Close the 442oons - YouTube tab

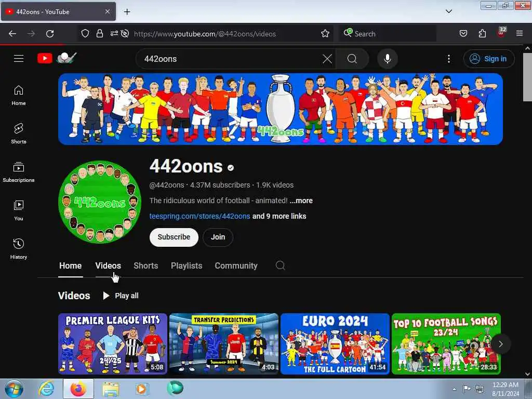107,11
